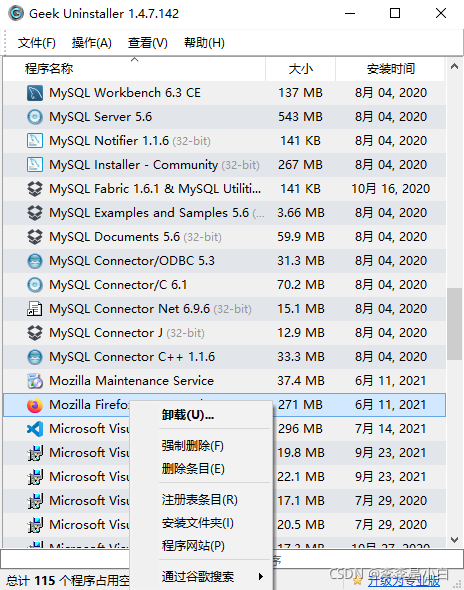Select 注册表条目(R) in the context menu

(x=200, y=500)
